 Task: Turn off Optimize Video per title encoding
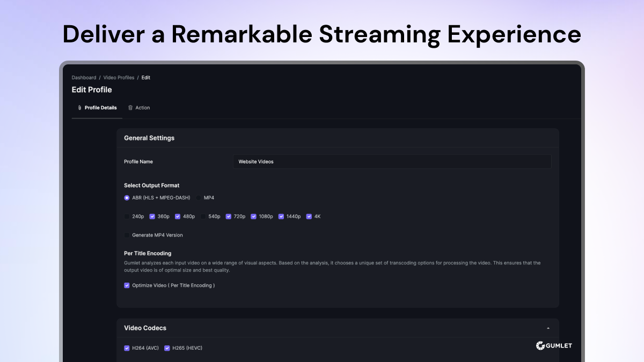pos(127,286)
